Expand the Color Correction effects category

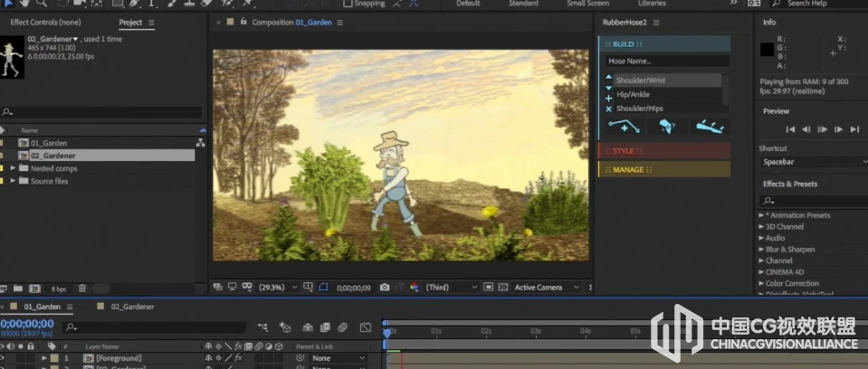[x=761, y=283]
